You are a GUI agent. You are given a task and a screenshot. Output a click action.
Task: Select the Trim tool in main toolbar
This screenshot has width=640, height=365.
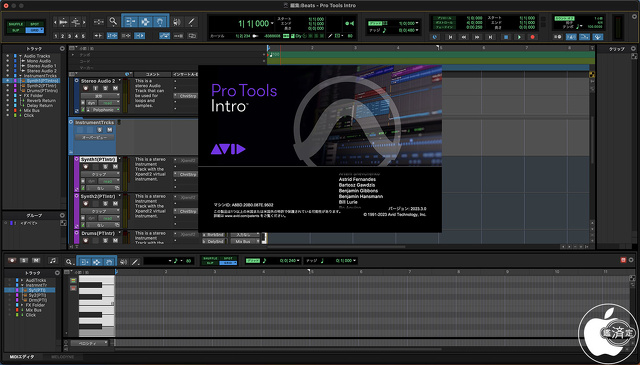[130, 22]
